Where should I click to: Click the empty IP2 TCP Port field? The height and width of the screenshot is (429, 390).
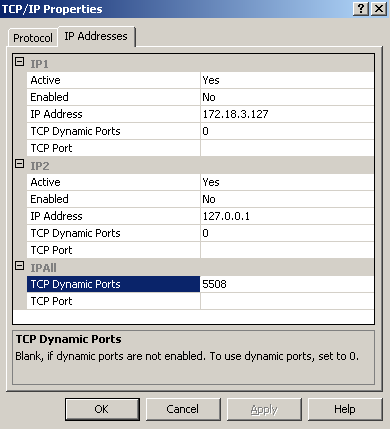[x=287, y=250]
